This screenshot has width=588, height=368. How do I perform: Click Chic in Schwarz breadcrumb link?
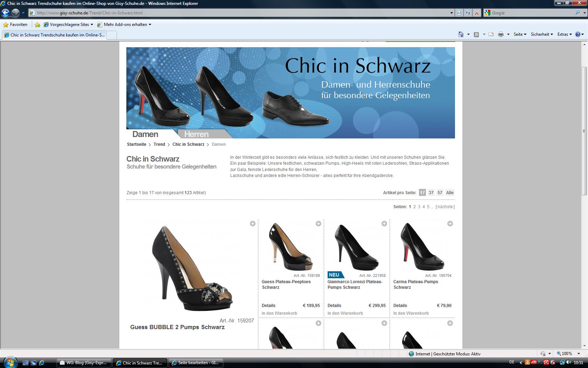(x=188, y=144)
